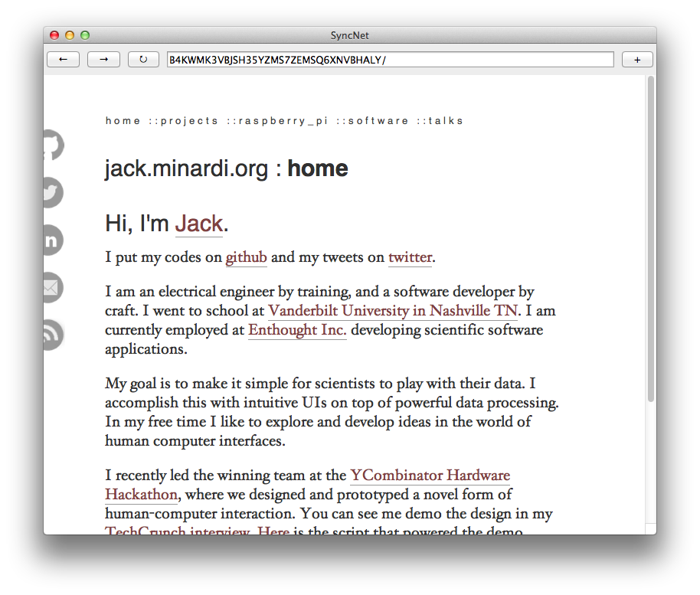Screen dimensions: 700x595
Task: Open the email envelope sidebar icon
Action: click(53, 287)
